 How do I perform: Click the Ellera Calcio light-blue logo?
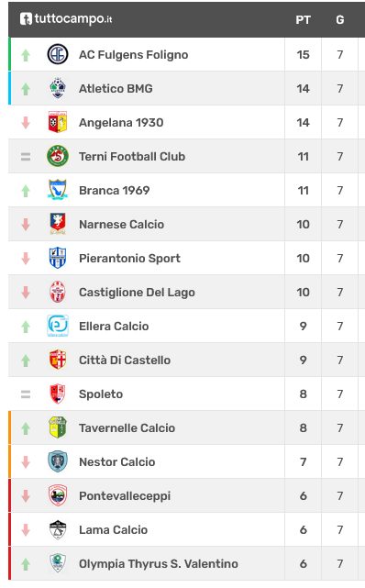point(58,326)
